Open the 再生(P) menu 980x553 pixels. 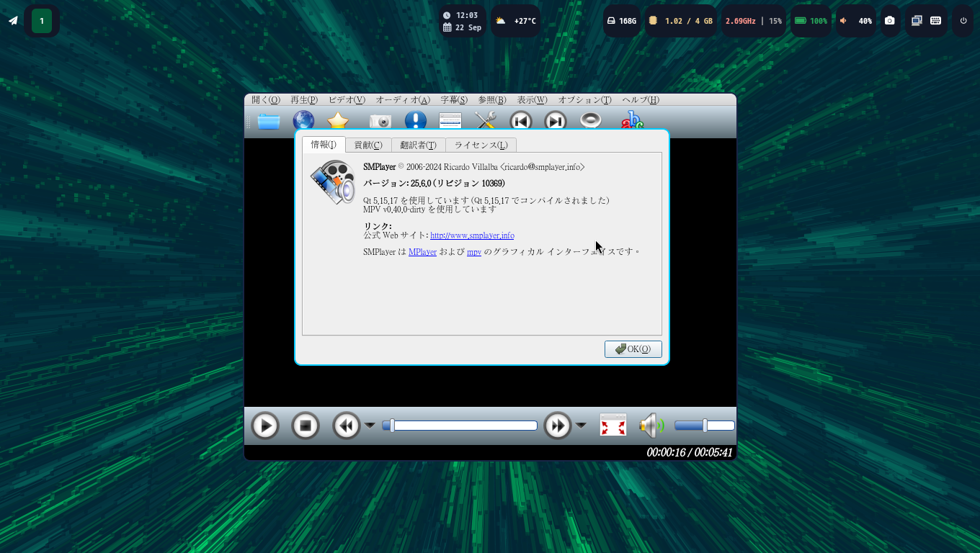pos(304,100)
